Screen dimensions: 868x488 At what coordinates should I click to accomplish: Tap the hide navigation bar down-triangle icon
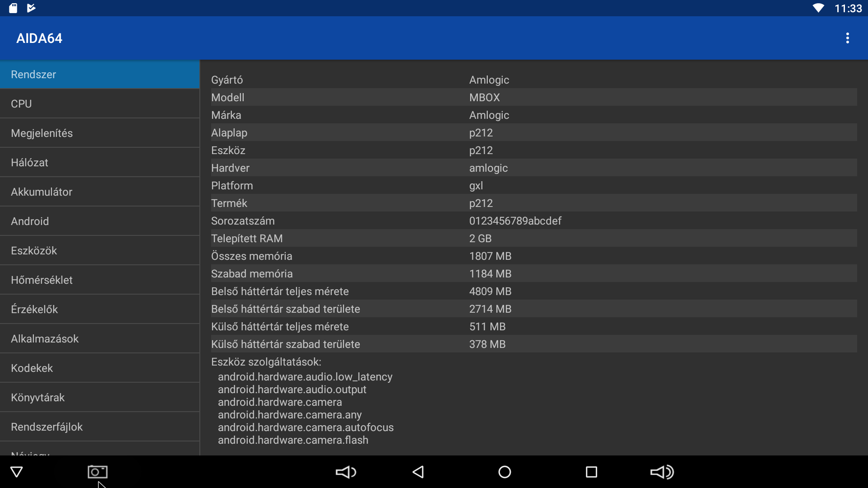(17, 472)
